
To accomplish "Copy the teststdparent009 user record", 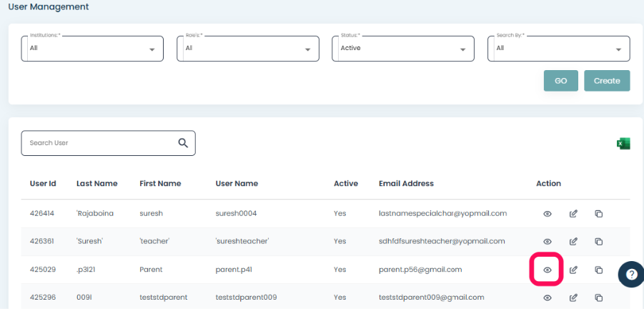I will (599, 297).
